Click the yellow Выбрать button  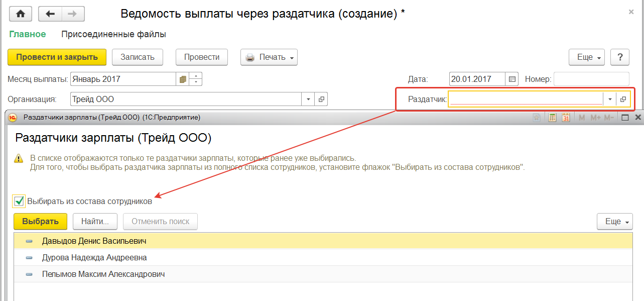(x=40, y=221)
